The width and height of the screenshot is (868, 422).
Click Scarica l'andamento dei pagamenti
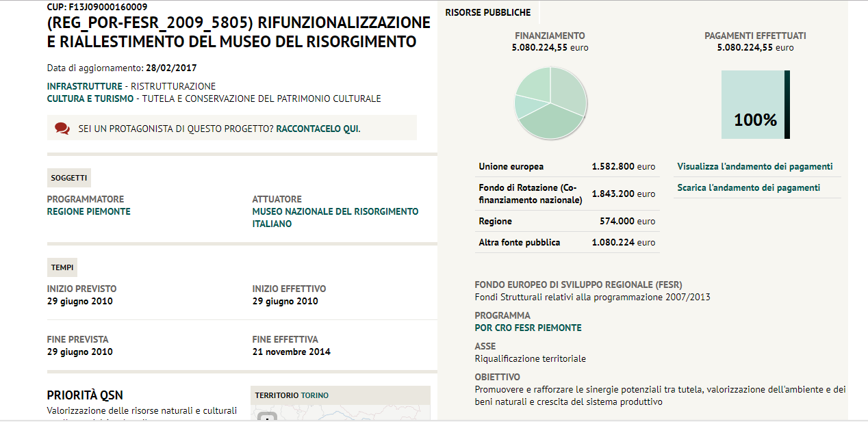tap(749, 187)
